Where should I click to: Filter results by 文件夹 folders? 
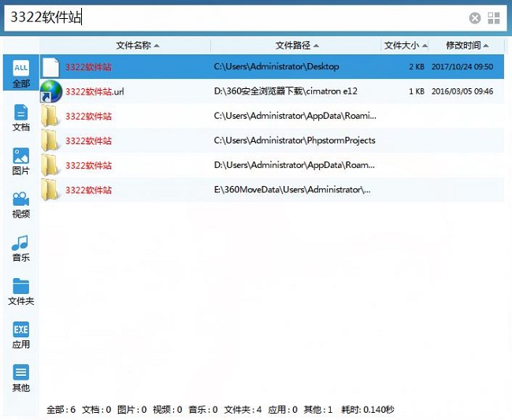[x=21, y=292]
